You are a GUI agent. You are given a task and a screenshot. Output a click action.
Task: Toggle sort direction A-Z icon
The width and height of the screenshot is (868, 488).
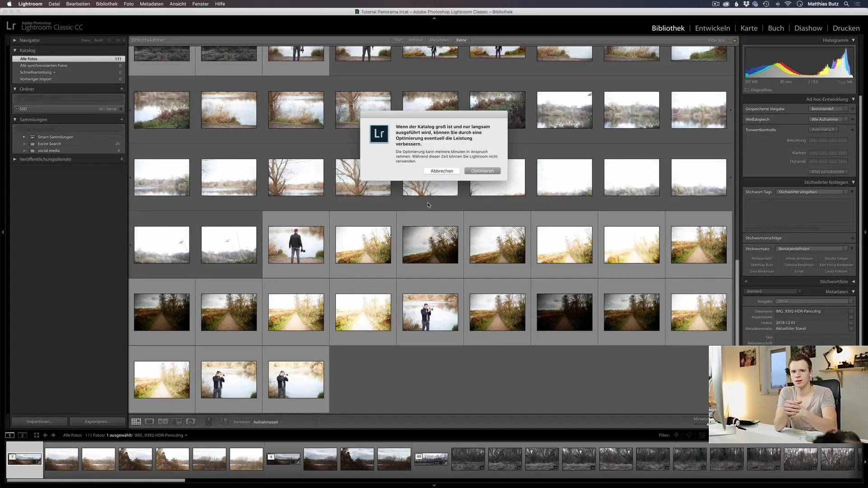[x=225, y=422]
